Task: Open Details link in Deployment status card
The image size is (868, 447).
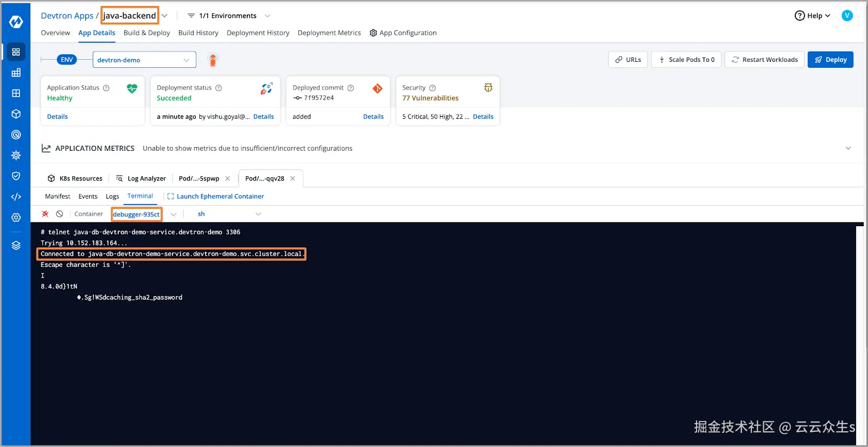Action: coord(264,117)
